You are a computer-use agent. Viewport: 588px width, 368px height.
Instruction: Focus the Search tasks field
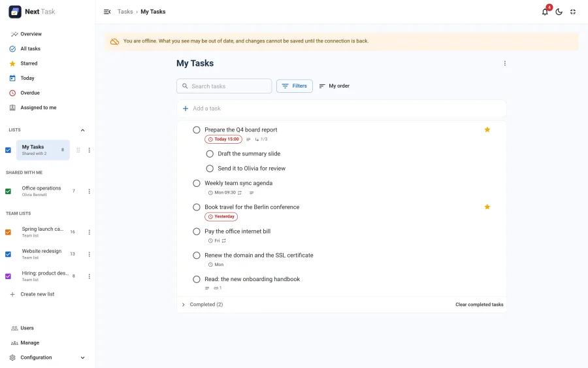pyautogui.click(x=224, y=86)
